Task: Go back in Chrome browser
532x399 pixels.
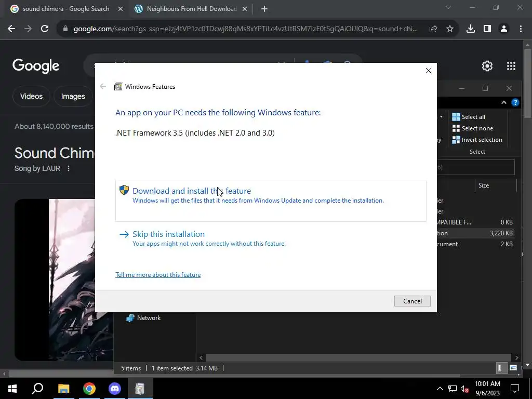Action: pos(11,29)
